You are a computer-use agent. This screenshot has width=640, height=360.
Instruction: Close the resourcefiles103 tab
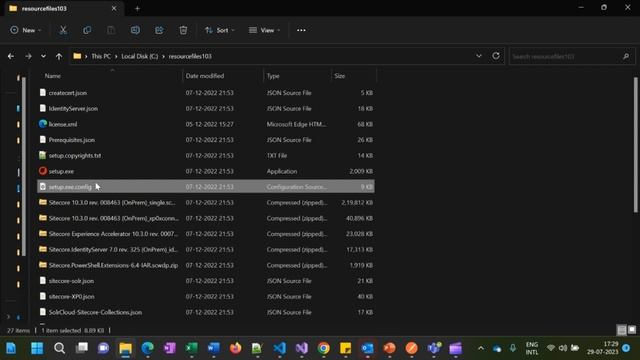tap(114, 8)
